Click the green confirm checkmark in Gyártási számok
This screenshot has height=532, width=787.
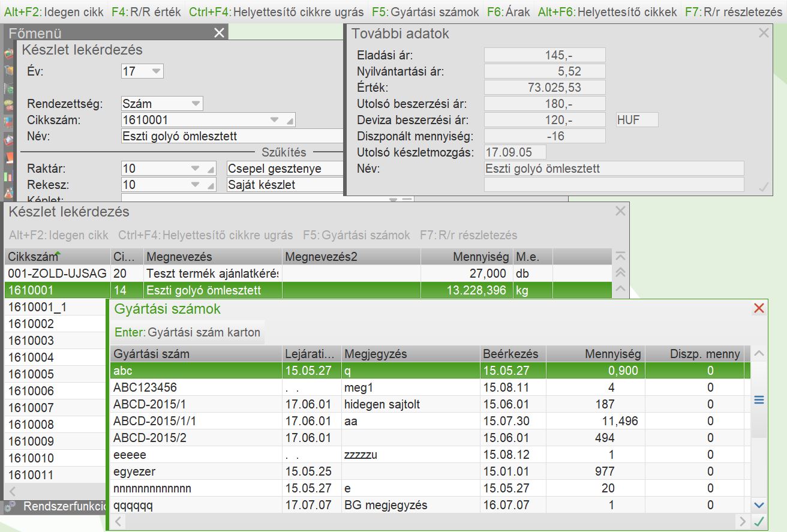[759, 521]
